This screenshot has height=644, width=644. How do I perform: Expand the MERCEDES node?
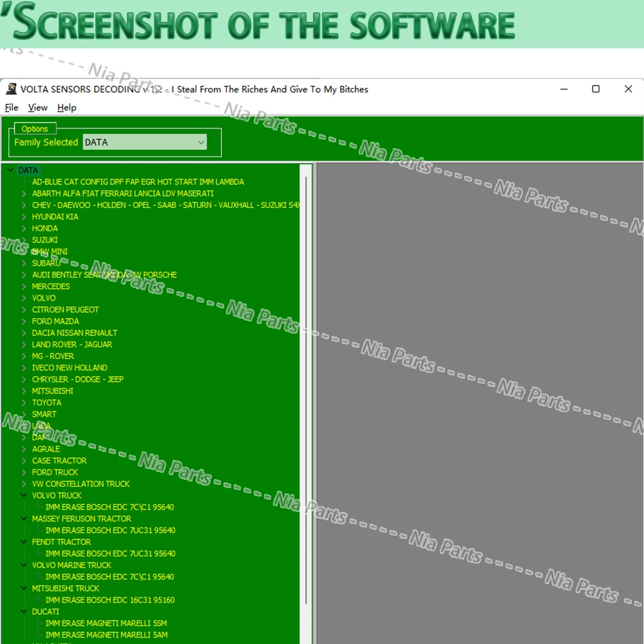pyautogui.click(x=24, y=287)
